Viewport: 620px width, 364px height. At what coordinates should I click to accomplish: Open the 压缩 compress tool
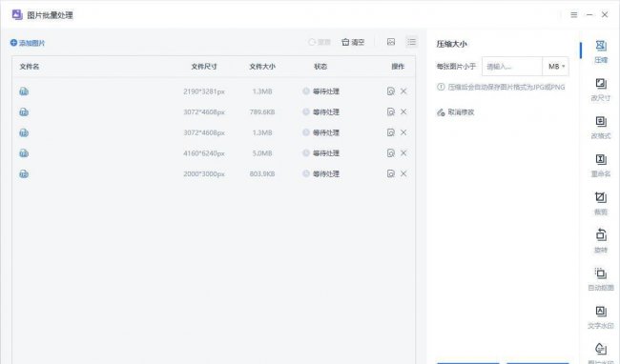tap(601, 51)
